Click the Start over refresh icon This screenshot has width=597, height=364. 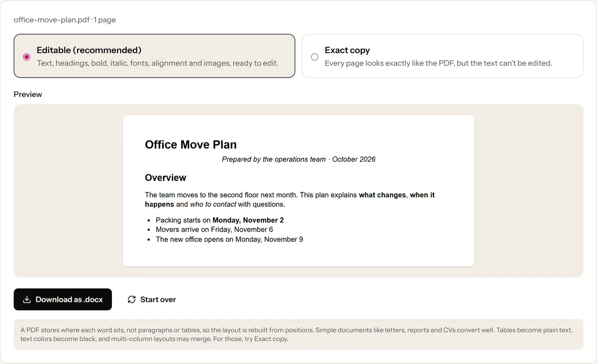132,299
